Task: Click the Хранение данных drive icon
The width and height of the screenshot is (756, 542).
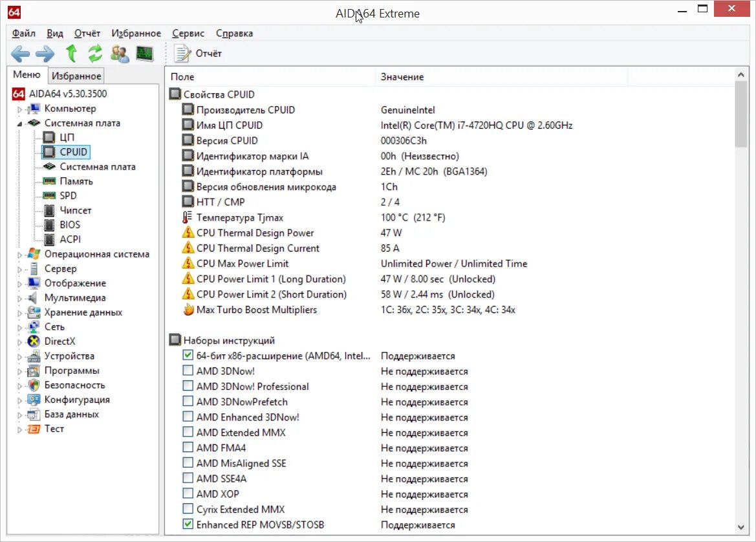Action: [x=34, y=312]
